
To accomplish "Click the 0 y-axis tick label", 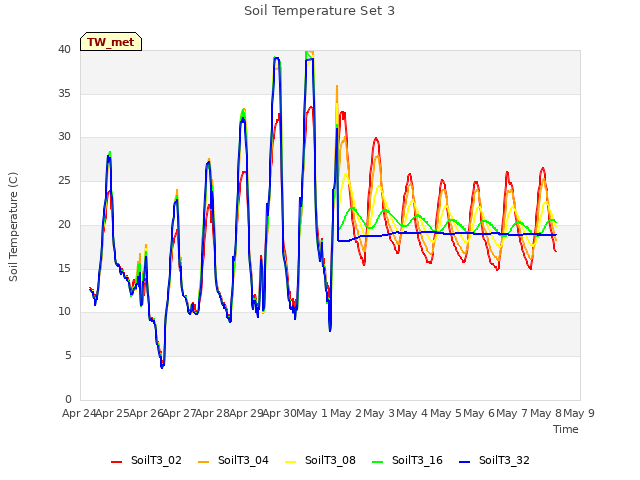I will [x=68, y=399].
